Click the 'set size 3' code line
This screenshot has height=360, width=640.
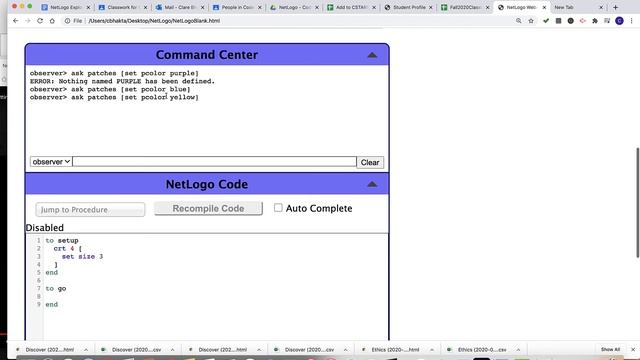(82, 257)
